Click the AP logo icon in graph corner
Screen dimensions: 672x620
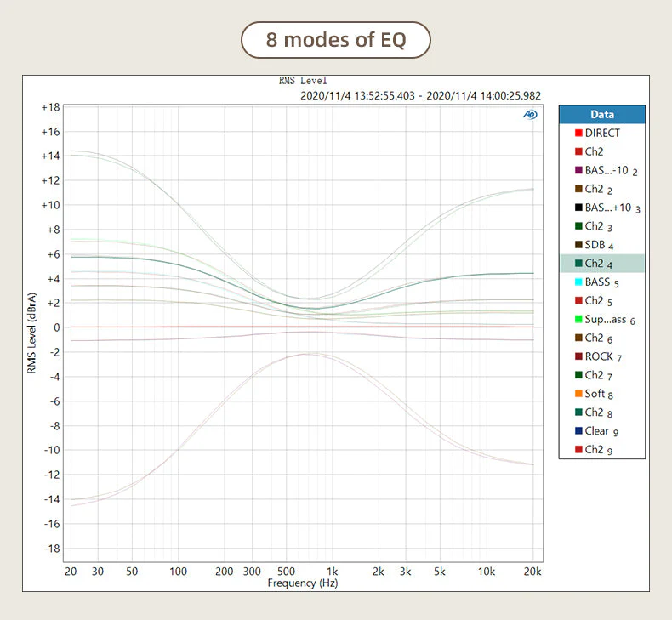(x=530, y=115)
